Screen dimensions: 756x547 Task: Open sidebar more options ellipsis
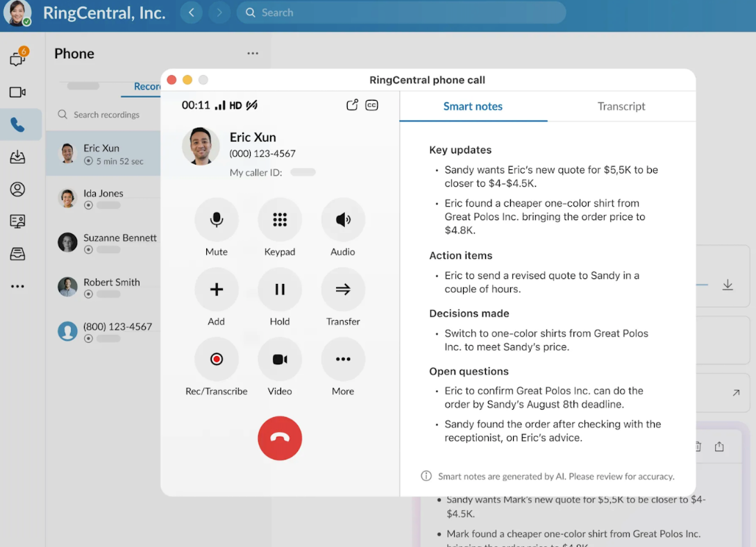coord(18,286)
